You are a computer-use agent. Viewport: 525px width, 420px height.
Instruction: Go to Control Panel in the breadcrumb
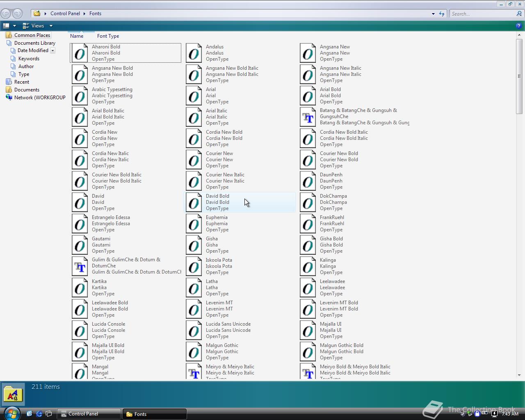pyautogui.click(x=65, y=14)
